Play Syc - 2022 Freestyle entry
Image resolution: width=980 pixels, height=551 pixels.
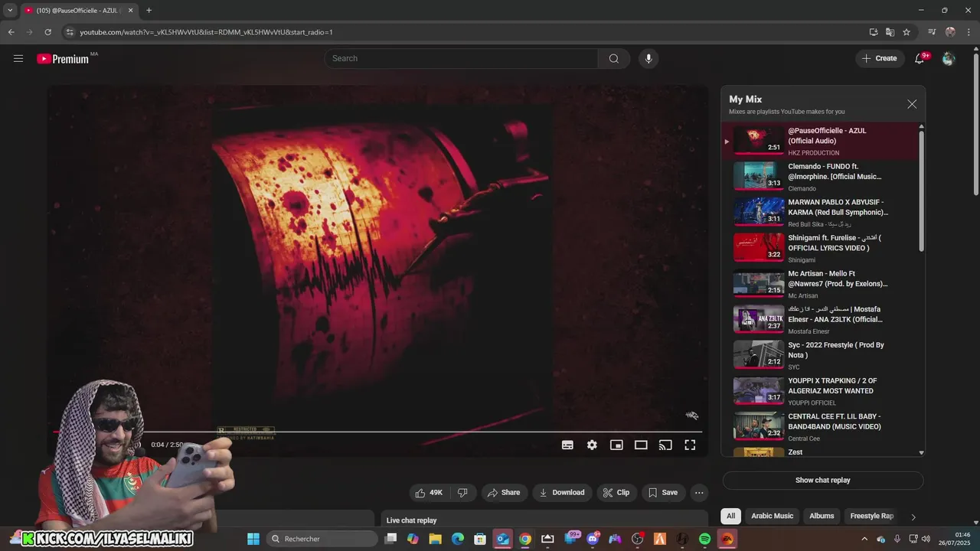(x=819, y=356)
